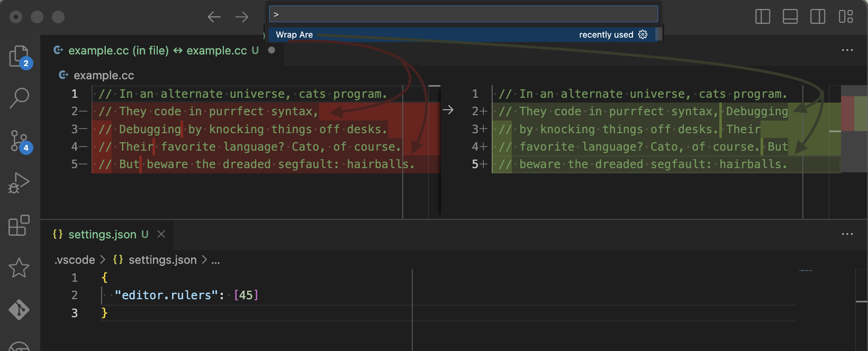Click the editor.rulers key in settings.json
This screenshot has width=868, height=351.
pos(166,295)
